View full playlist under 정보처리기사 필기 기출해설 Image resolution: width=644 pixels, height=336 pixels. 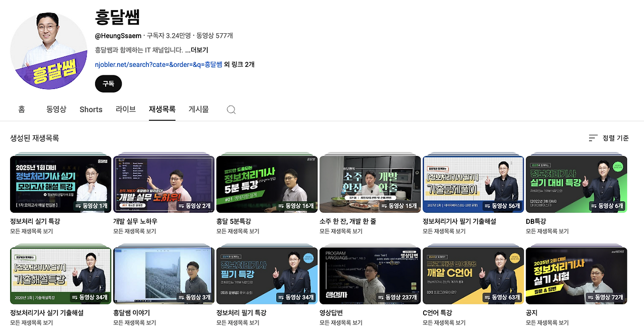click(x=444, y=231)
